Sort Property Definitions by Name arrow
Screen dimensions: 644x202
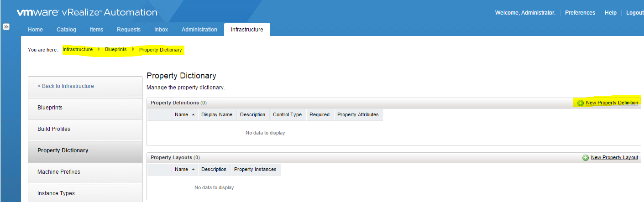pos(194,114)
